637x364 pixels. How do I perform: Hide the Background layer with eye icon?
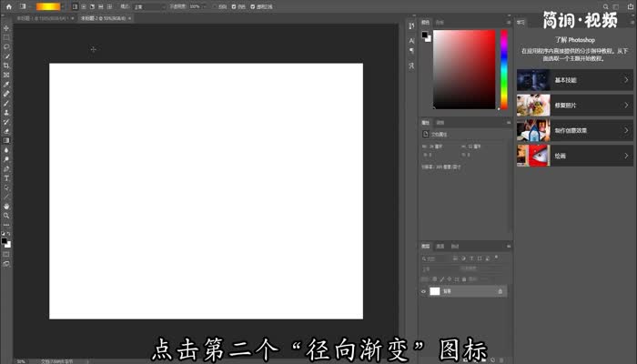[424, 291]
